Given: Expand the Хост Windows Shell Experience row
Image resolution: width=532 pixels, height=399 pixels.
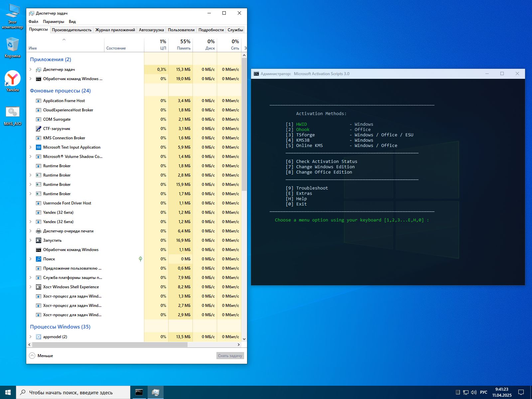Looking at the screenshot, I should click(31, 287).
